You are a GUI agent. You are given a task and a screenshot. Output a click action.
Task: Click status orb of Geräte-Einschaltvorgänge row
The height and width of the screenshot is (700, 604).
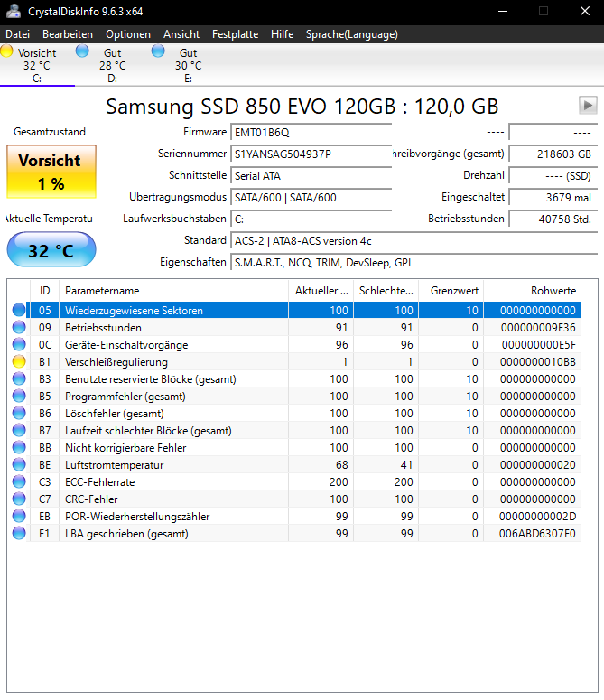coord(19,345)
